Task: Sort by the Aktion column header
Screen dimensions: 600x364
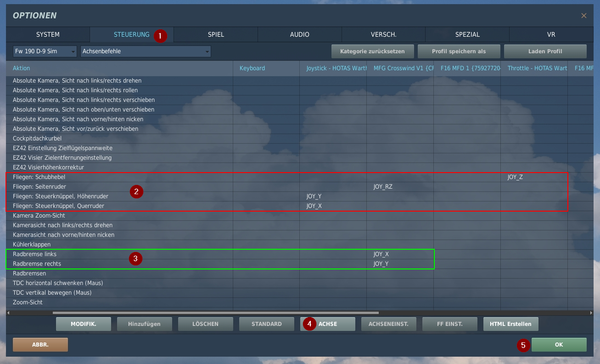Action: [22, 68]
